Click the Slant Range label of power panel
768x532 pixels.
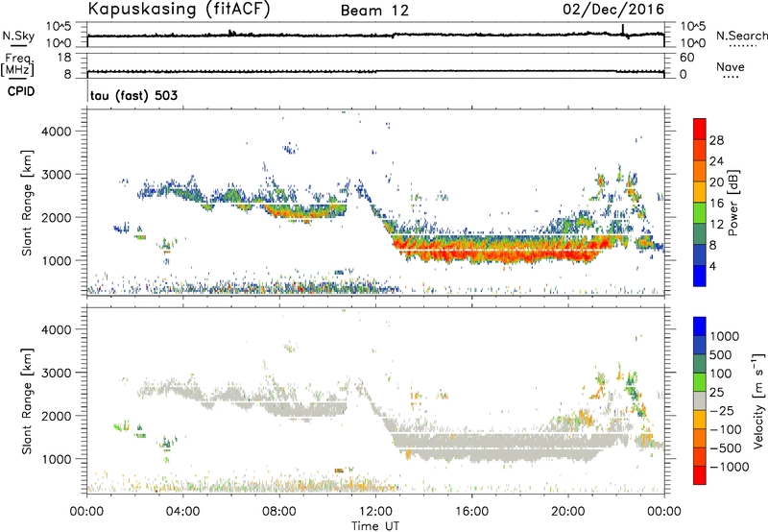pyautogui.click(x=27, y=203)
